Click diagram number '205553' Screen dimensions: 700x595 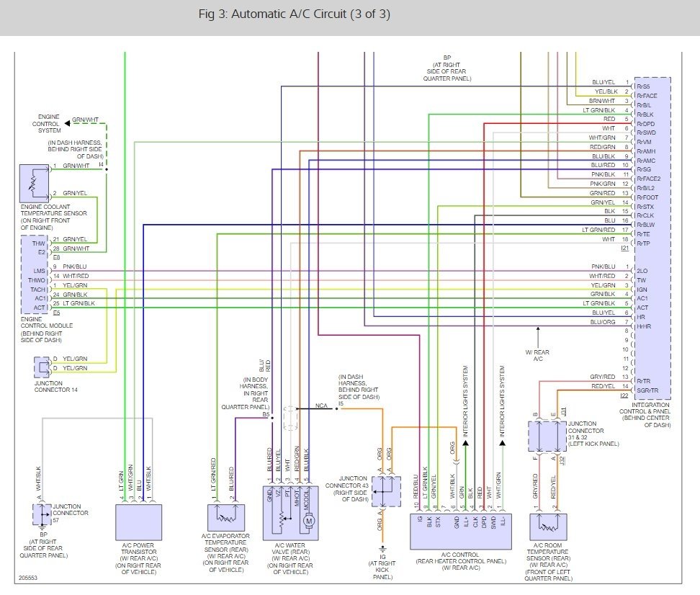(x=28, y=578)
